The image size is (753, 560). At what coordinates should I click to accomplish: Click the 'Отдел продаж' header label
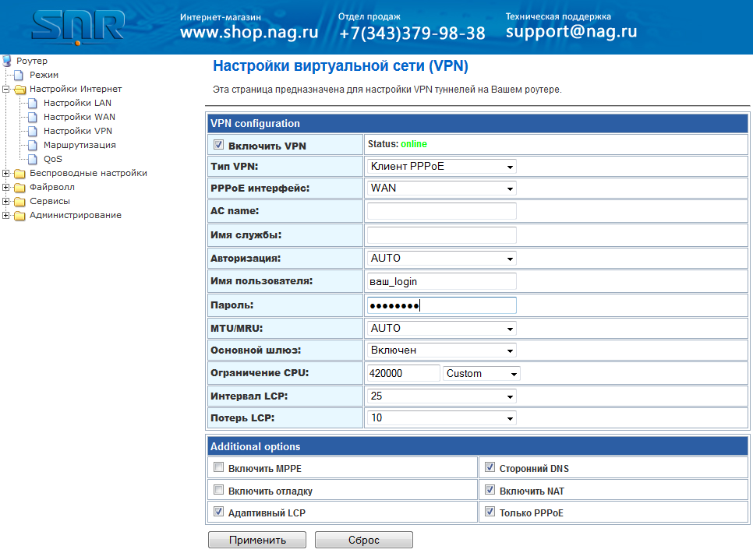369,17
